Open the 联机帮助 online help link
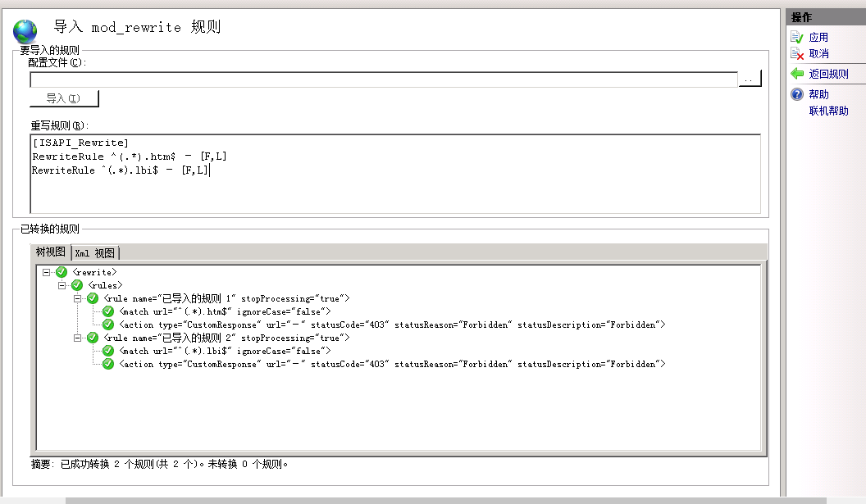866x504 pixels. [x=828, y=111]
